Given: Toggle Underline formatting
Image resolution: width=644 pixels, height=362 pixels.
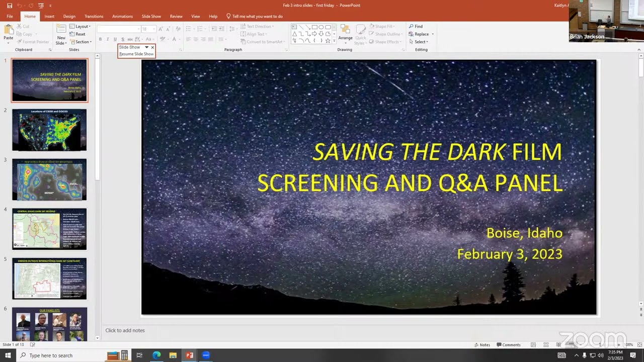Looking at the screenshot, I should coord(115,39).
